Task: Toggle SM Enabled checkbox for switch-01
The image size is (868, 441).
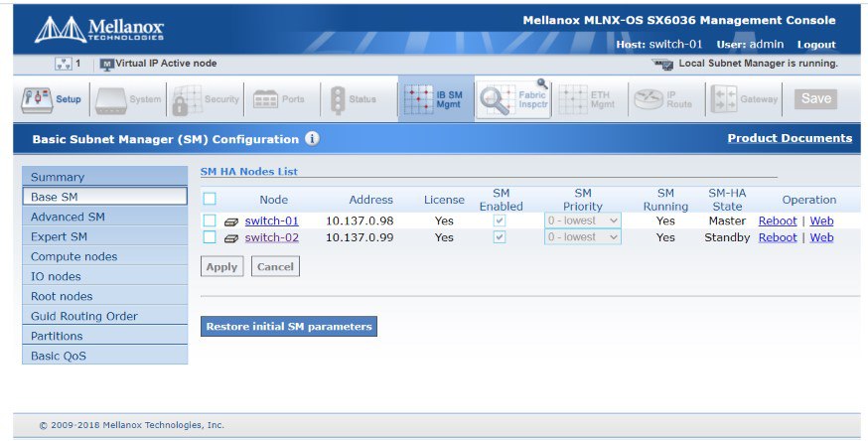Action: (500, 220)
